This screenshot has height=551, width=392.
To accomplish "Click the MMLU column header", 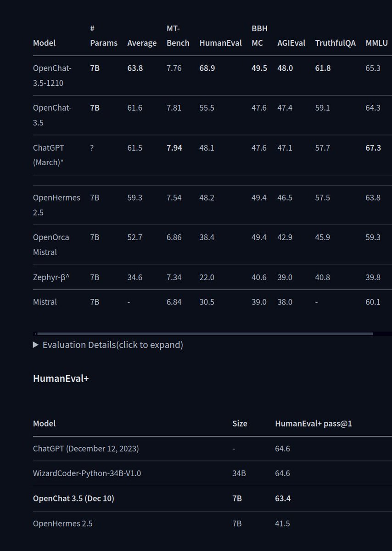I will 376,43.
